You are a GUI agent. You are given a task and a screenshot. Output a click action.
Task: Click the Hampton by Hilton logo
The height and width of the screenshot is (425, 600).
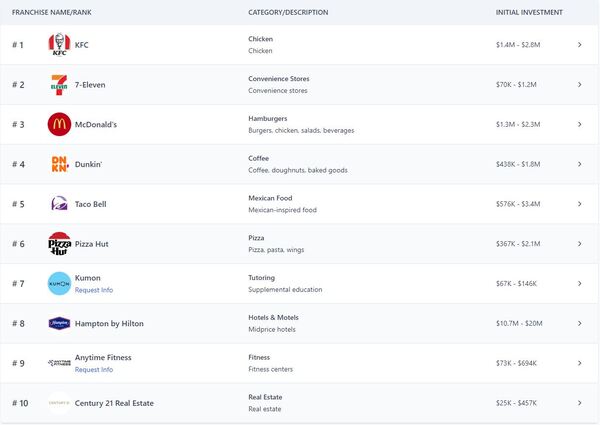[x=59, y=323]
